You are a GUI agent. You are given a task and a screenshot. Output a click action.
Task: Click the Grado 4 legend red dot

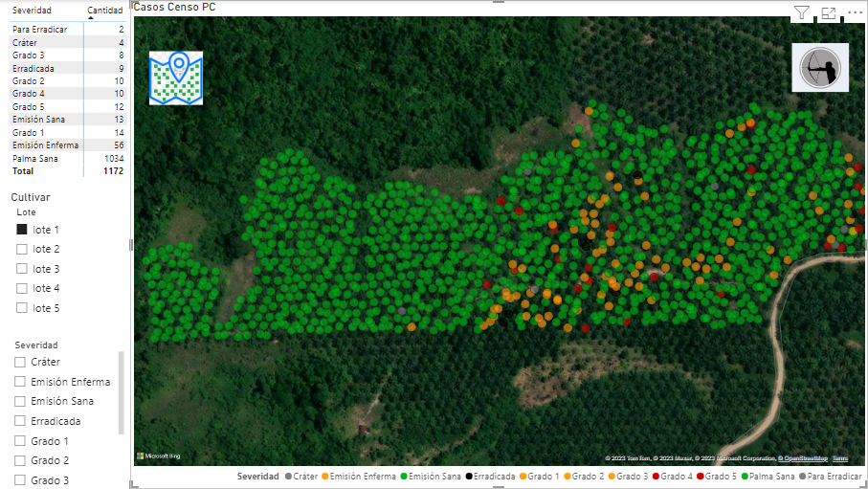656,477
